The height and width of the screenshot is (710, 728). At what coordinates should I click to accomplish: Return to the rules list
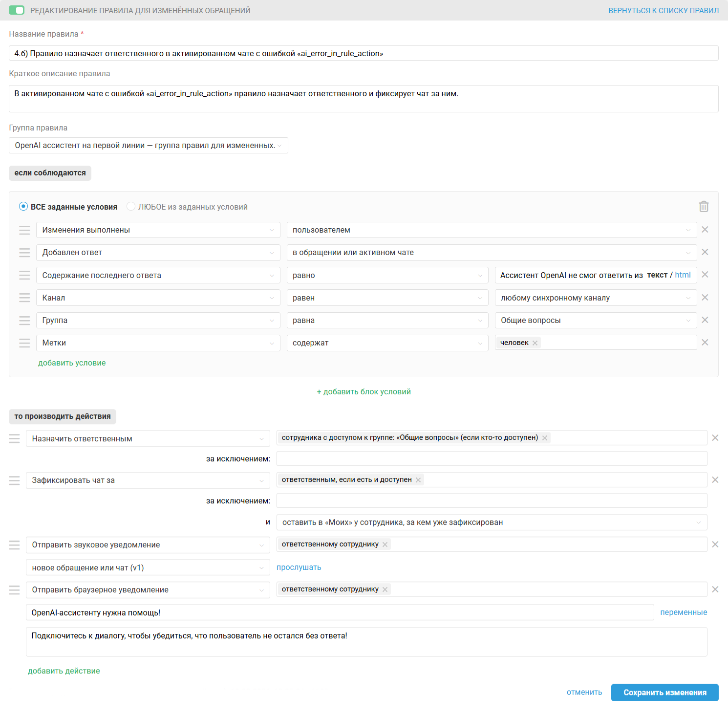point(664,10)
